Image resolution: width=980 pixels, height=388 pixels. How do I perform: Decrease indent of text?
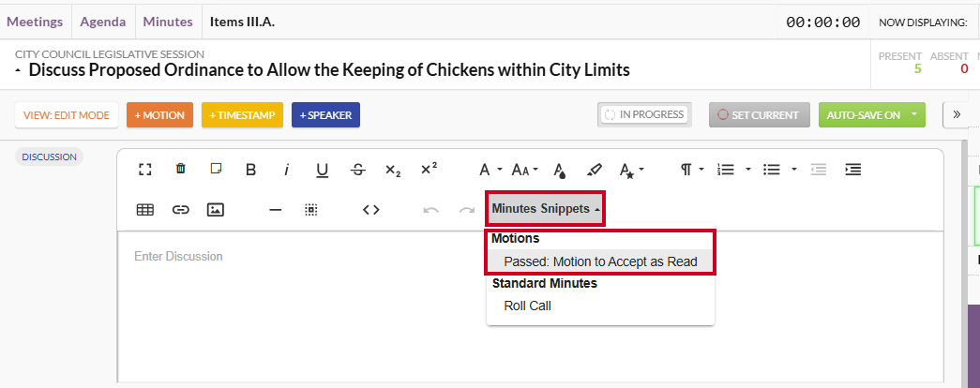[818, 170]
